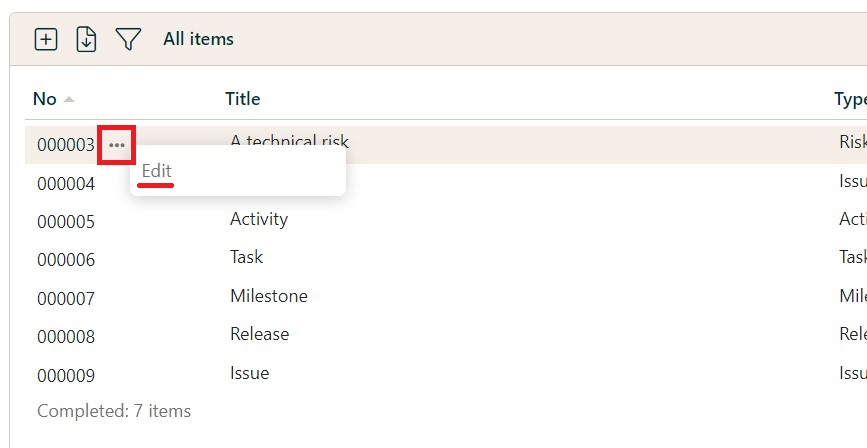Open the ellipsis menu on row 000003

[x=117, y=145]
